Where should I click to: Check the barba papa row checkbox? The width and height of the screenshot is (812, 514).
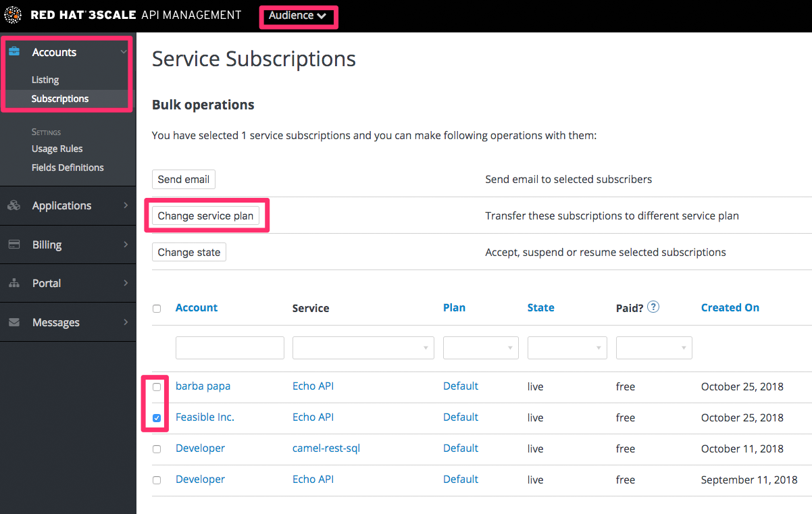coord(157,387)
